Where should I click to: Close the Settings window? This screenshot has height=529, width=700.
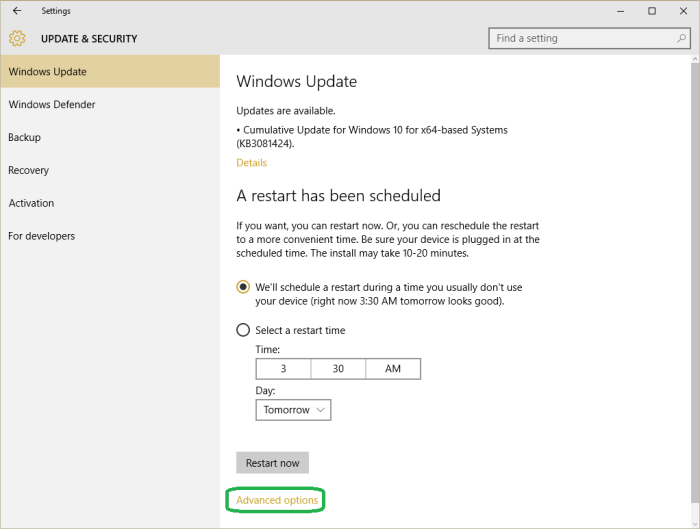[683, 11]
